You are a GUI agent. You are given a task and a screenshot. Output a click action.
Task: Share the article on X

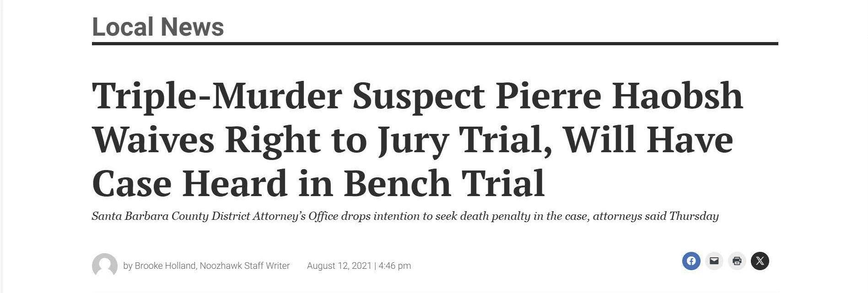coord(760,261)
